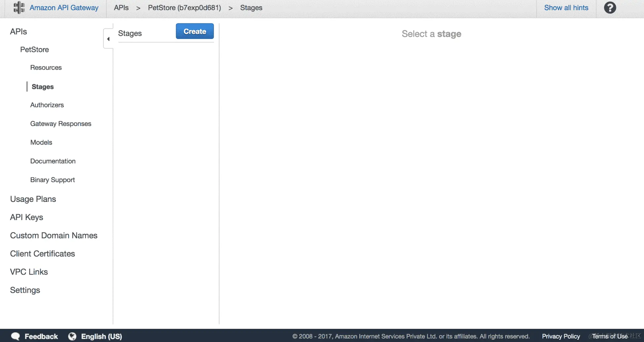Select Stages in the sidebar
The height and width of the screenshot is (342, 644).
pyautogui.click(x=43, y=87)
